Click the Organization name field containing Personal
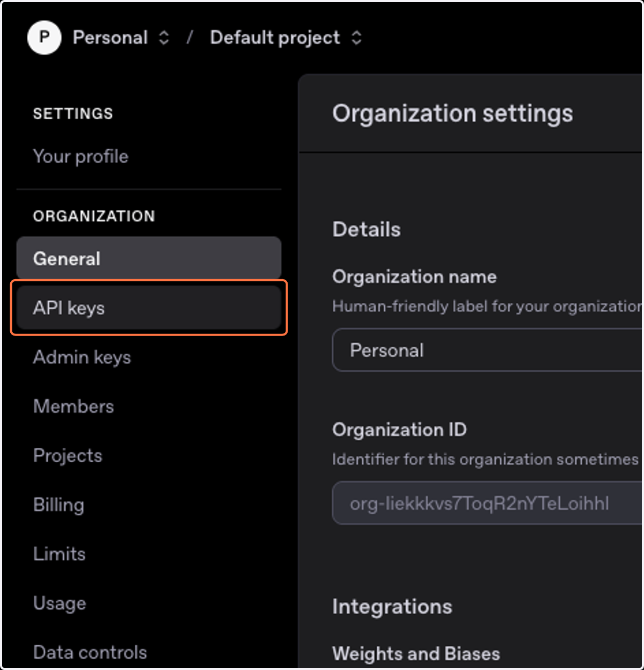The height and width of the screenshot is (670, 644). tap(487, 350)
